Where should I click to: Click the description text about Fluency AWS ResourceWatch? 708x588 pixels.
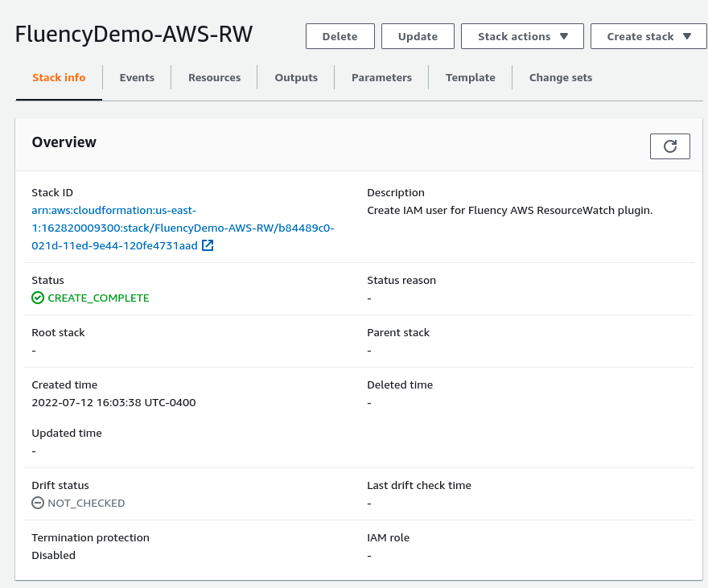(510, 210)
